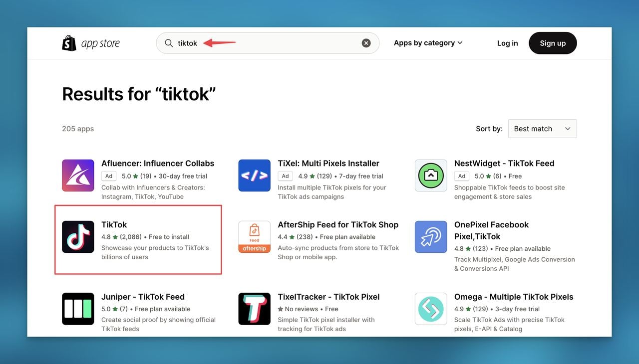Screen dimensions: 639x364
Task: Click the NestWidget camera app icon
Action: [x=431, y=176]
